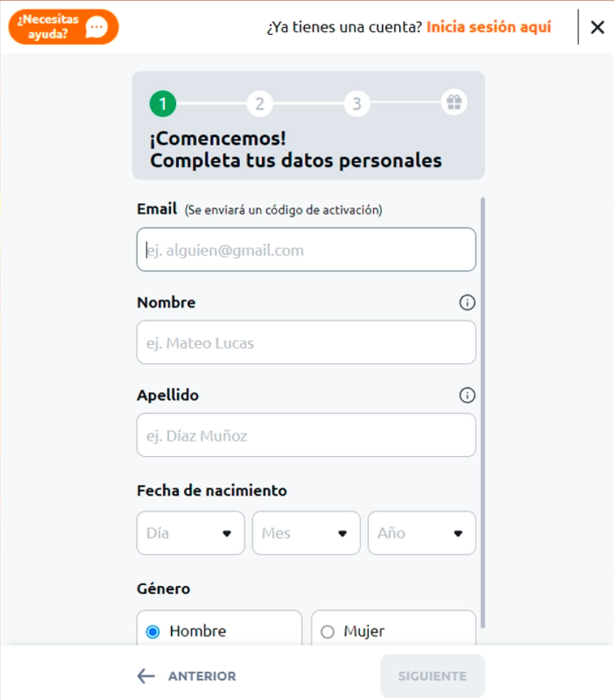
Task: Click inside the Email input field
Action: click(x=306, y=249)
